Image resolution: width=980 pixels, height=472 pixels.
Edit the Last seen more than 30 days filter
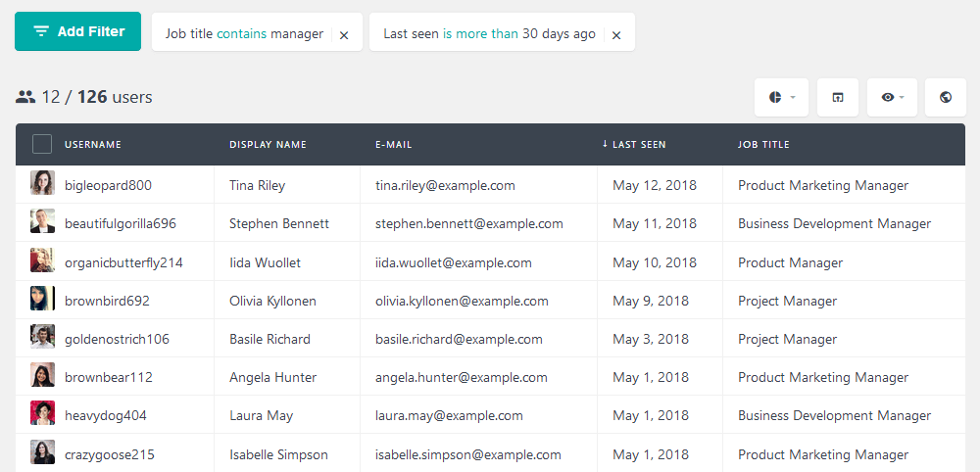click(x=489, y=33)
